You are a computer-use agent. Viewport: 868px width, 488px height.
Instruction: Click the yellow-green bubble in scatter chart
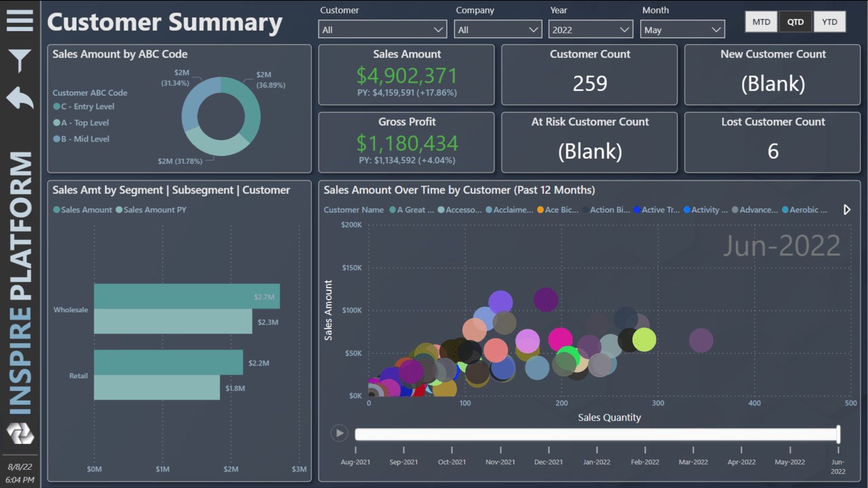click(x=644, y=340)
